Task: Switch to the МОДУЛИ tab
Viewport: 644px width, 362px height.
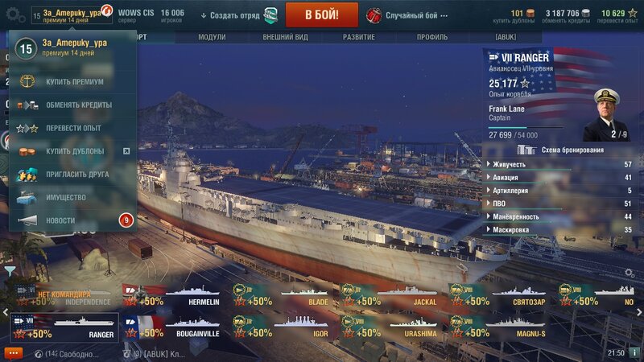Action: click(x=212, y=37)
